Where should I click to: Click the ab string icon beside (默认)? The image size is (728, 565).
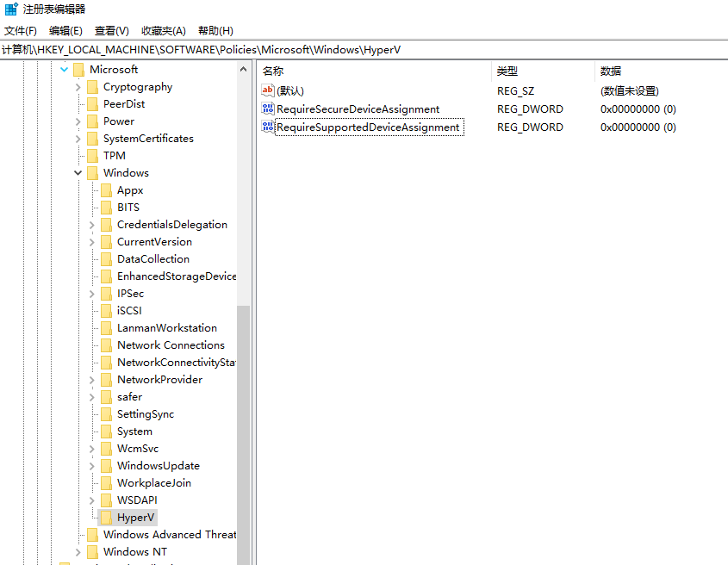[267, 90]
